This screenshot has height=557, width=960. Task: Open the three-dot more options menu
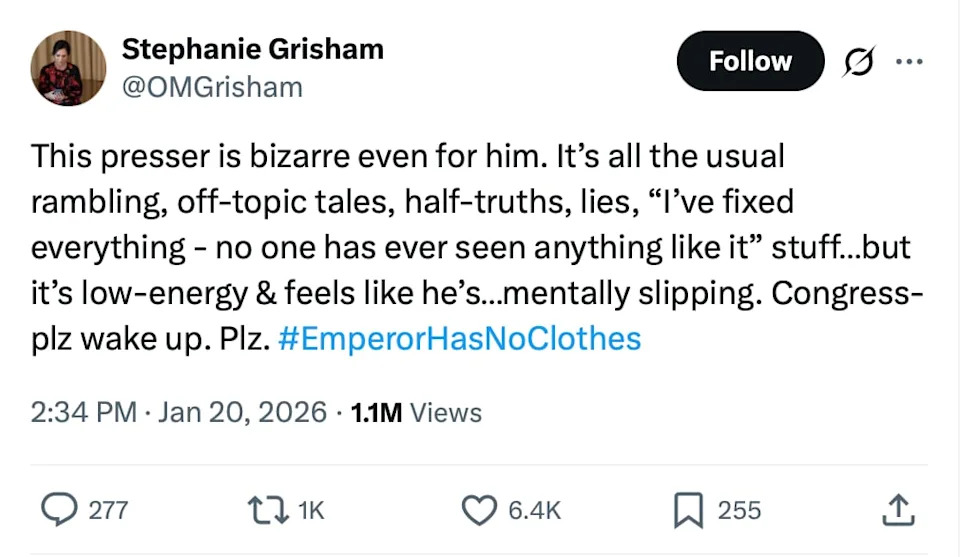pyautogui.click(x=909, y=61)
